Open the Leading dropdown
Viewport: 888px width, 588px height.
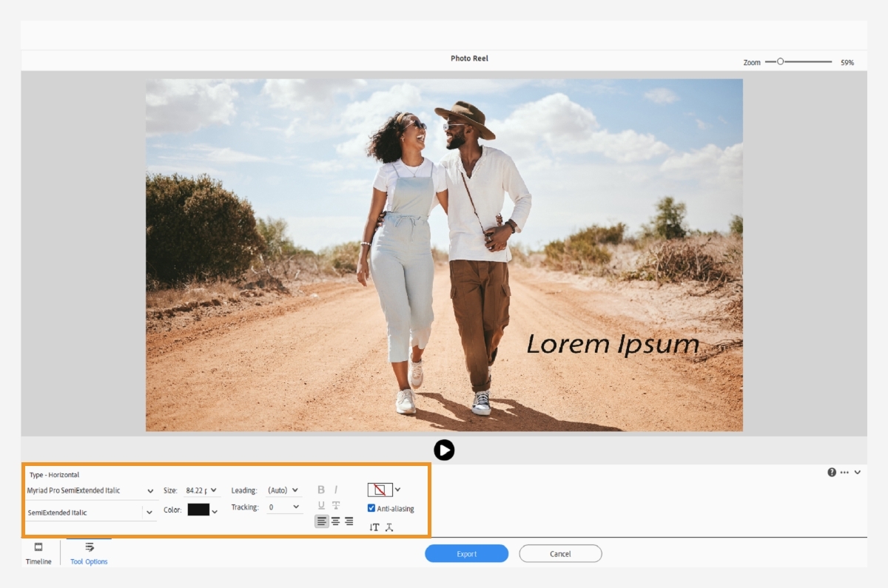[x=285, y=490]
